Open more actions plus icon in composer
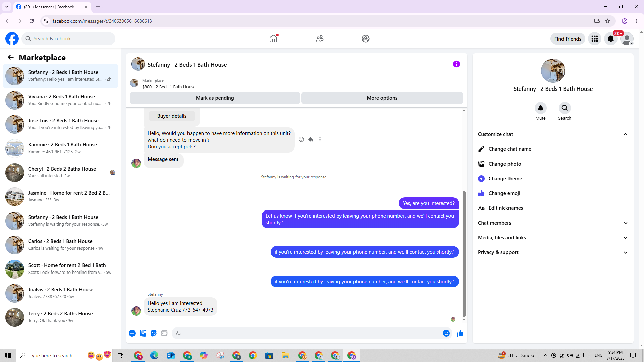Screen dimensions: 644x362 tap(132, 333)
